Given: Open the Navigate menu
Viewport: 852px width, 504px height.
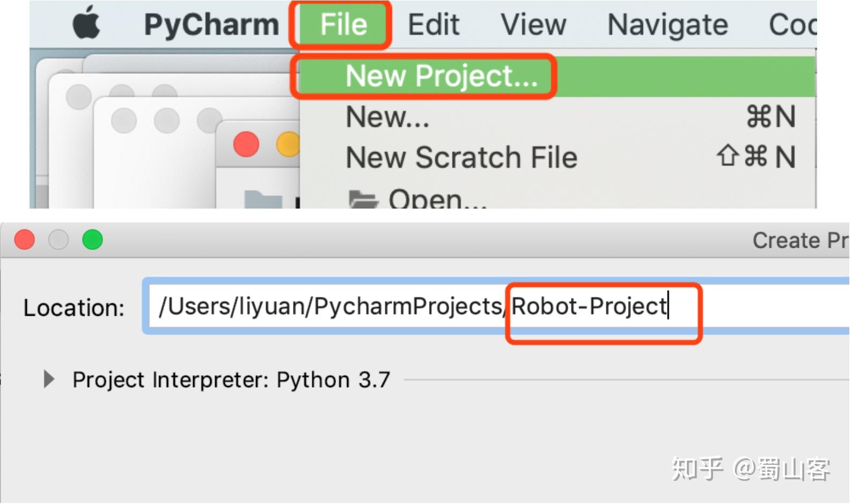Looking at the screenshot, I should pos(667,25).
